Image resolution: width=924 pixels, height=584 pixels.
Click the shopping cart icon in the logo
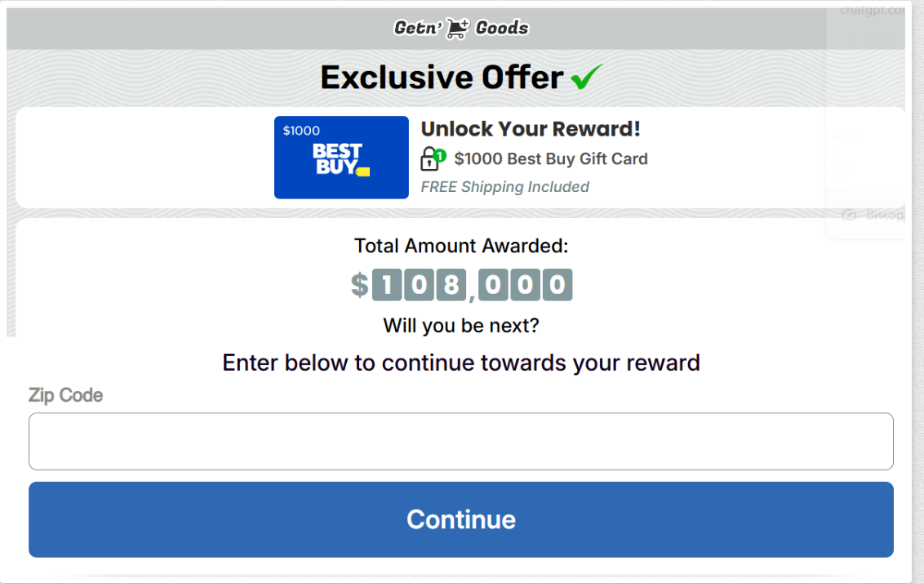(x=458, y=29)
